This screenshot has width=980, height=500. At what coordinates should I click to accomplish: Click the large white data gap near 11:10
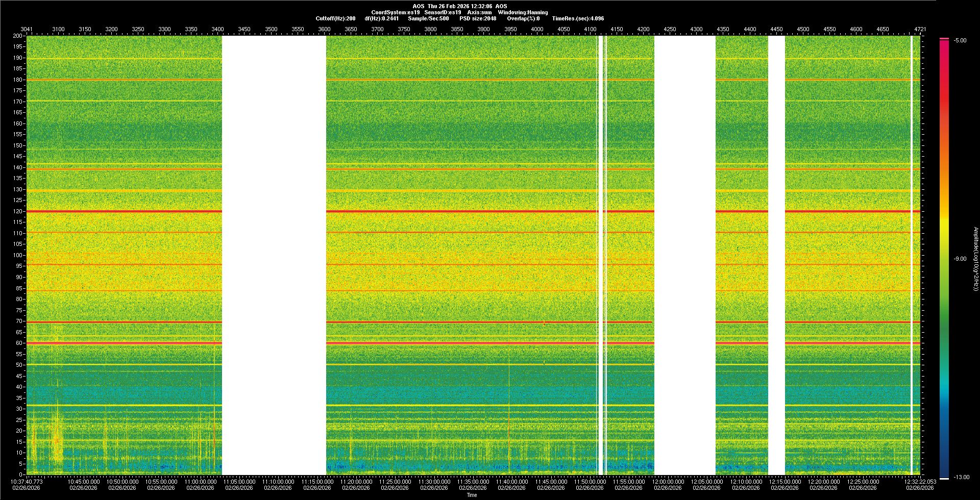274,255
